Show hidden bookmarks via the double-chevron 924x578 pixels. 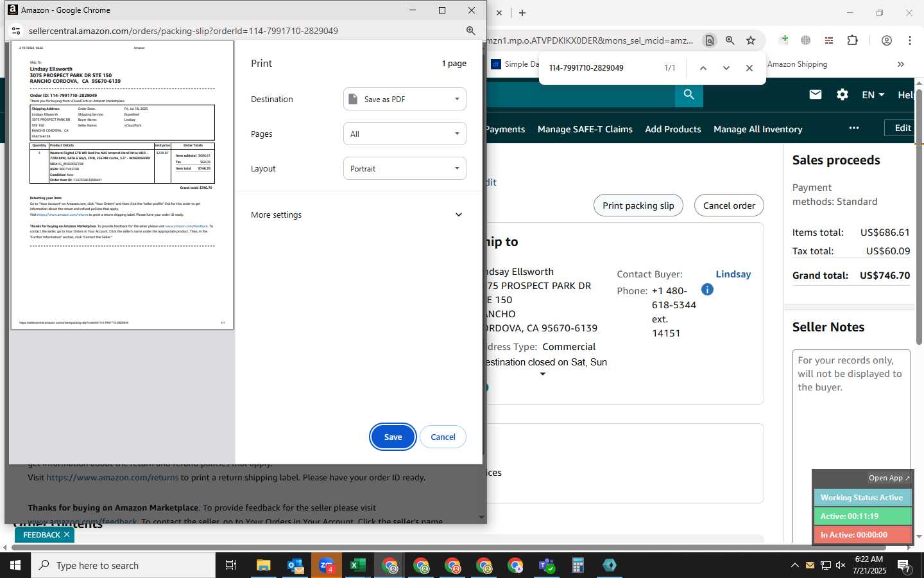[901, 64]
